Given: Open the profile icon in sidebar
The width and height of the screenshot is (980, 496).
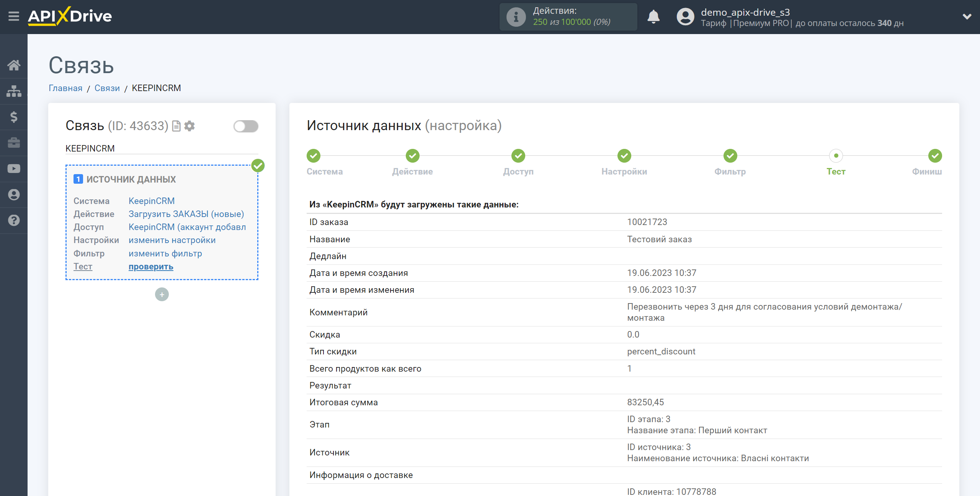Looking at the screenshot, I should point(14,194).
